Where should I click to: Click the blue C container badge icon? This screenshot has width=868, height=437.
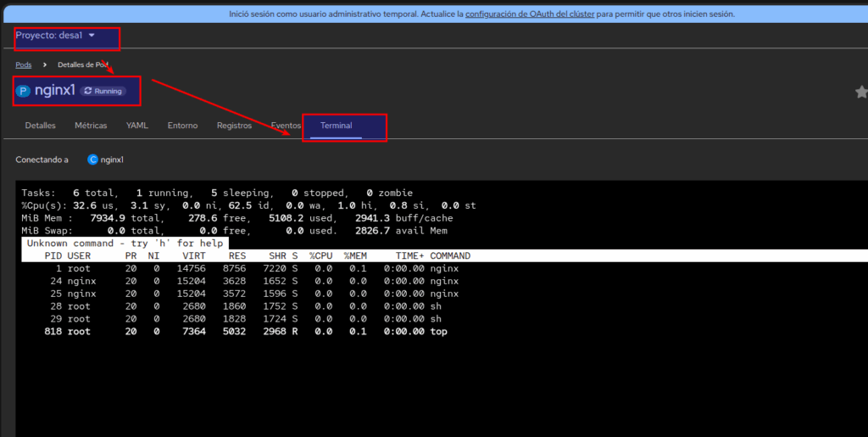[93, 160]
